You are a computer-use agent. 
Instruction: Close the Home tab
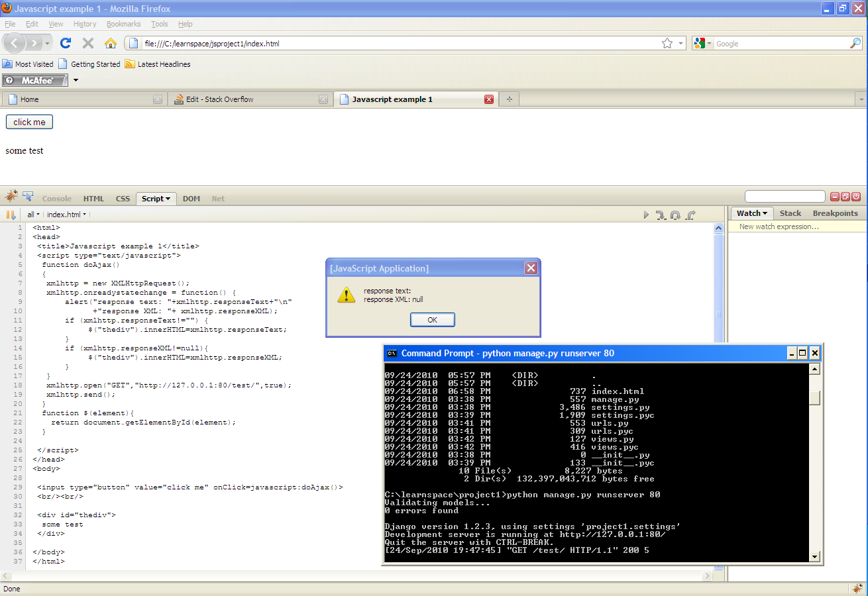pos(158,99)
